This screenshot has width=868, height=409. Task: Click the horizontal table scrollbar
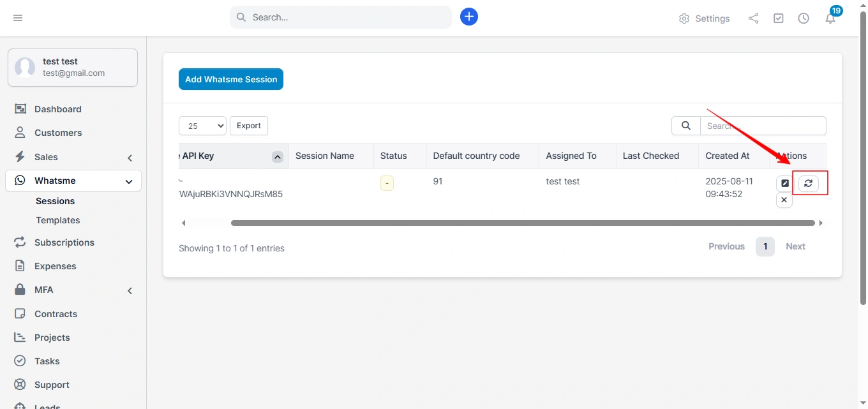pos(522,223)
